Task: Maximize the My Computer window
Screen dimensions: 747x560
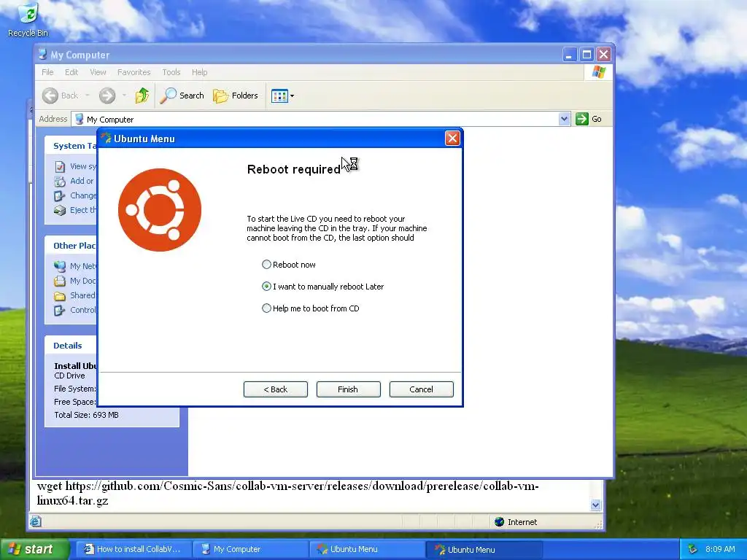Action: 587,55
